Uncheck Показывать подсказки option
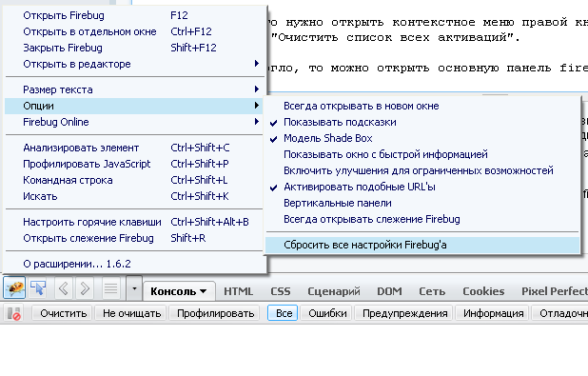588x376 pixels. click(422, 122)
